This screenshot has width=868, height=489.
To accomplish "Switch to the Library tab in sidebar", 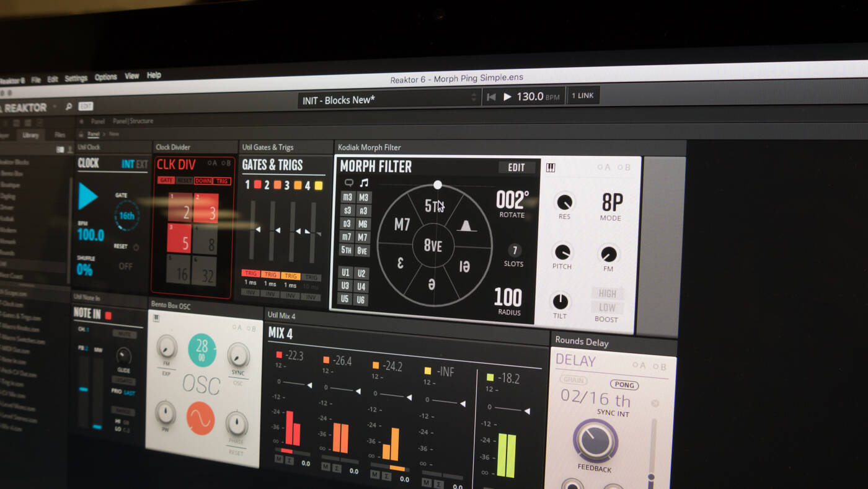I will [x=30, y=135].
